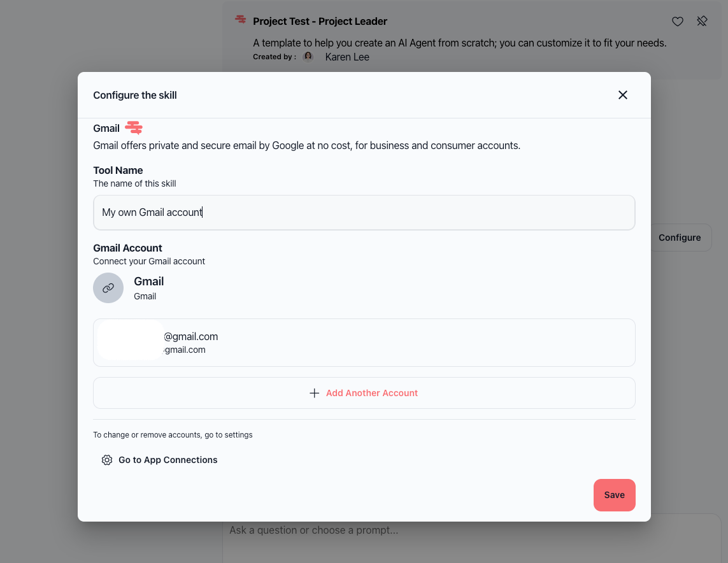Save the skill configuration
Image resolution: width=728 pixels, height=563 pixels.
point(614,495)
